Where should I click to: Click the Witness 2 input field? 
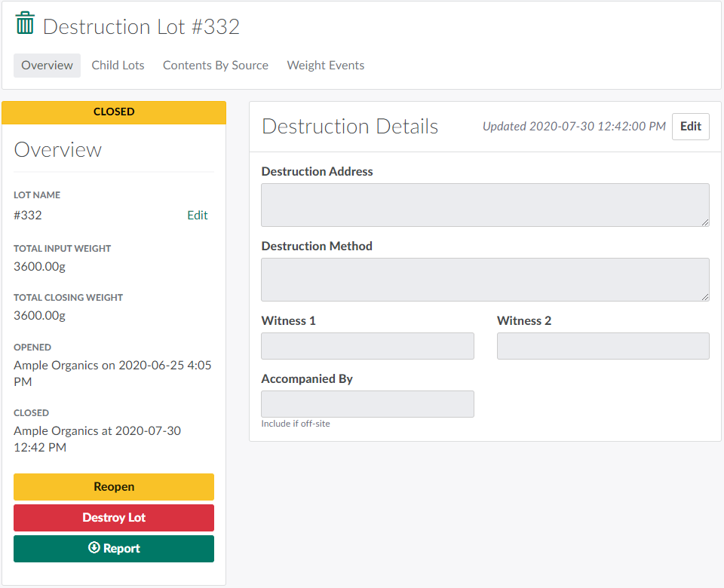point(603,346)
